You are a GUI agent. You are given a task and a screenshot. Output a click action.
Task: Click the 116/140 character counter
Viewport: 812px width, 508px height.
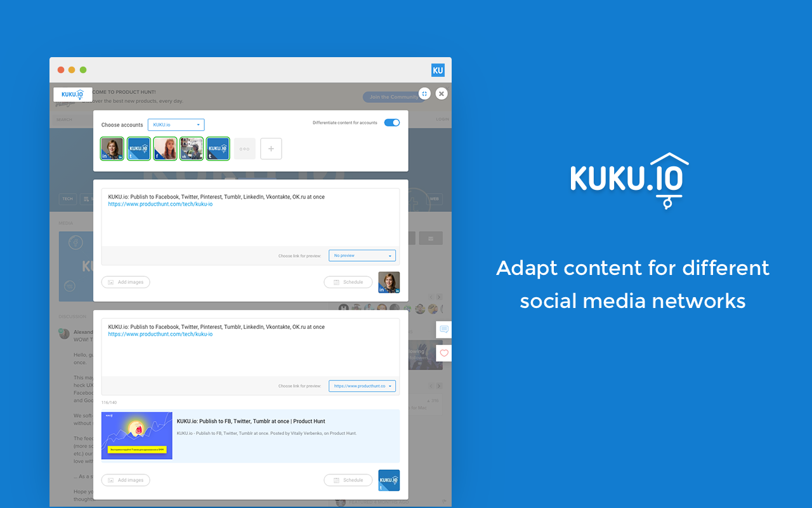109,403
